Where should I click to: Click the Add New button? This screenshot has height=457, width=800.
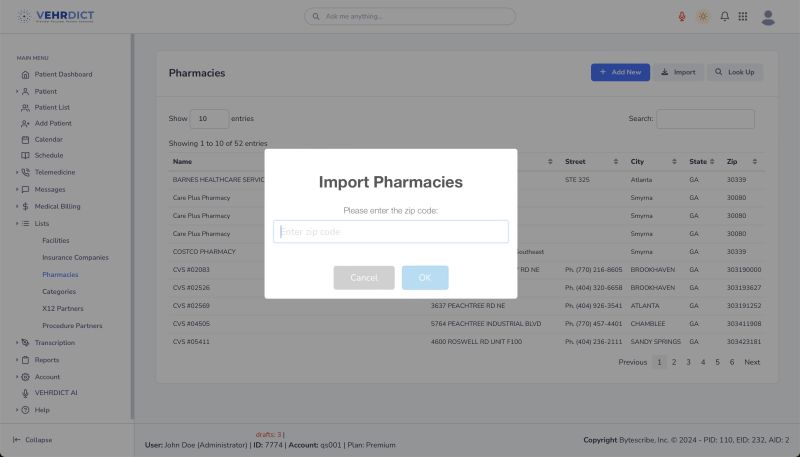pos(620,72)
